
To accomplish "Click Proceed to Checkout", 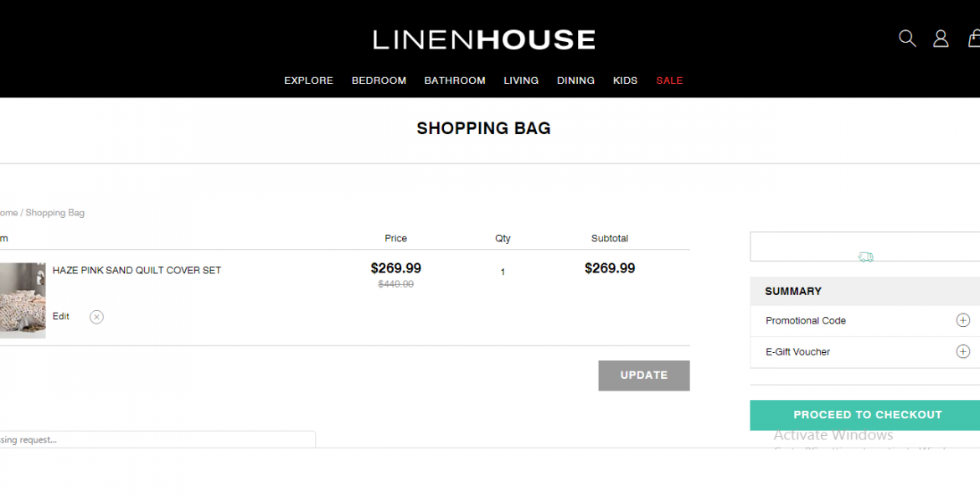I will click(867, 415).
